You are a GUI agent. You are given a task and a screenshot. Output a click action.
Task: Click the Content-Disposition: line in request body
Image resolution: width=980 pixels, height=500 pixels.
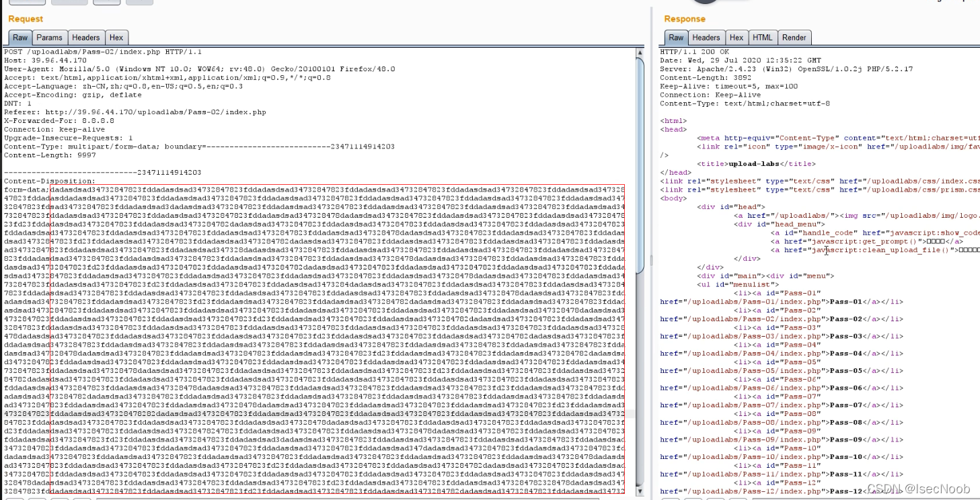[50, 181]
